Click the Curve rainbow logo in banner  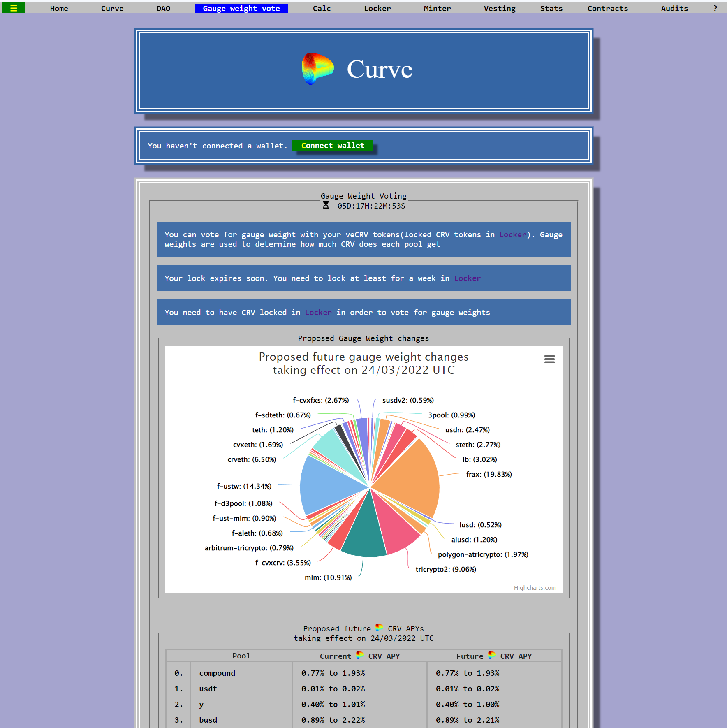pyautogui.click(x=317, y=69)
